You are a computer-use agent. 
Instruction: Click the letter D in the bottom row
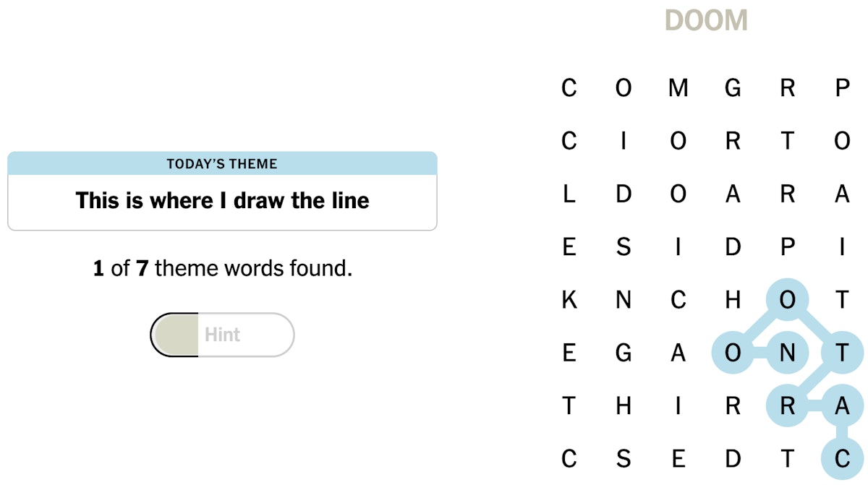(733, 458)
